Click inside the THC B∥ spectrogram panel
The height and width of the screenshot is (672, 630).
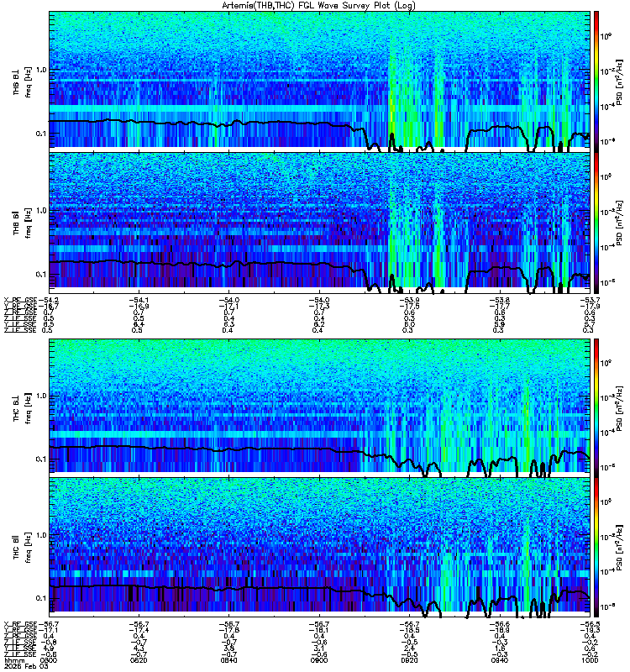coord(320,547)
